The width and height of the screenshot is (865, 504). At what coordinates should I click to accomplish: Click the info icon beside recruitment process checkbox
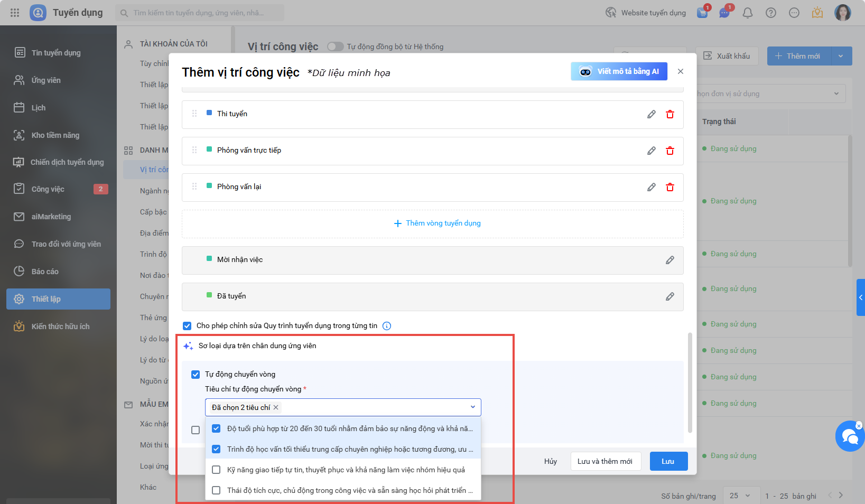coord(387,326)
